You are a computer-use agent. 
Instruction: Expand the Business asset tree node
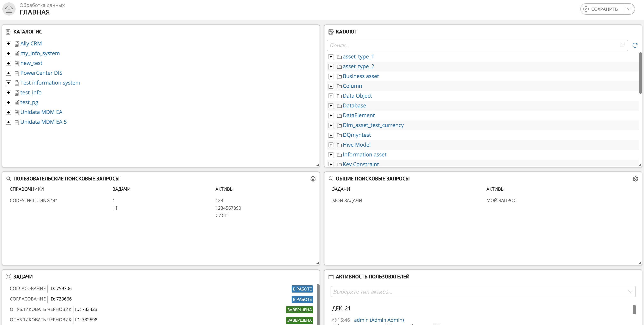tap(331, 76)
